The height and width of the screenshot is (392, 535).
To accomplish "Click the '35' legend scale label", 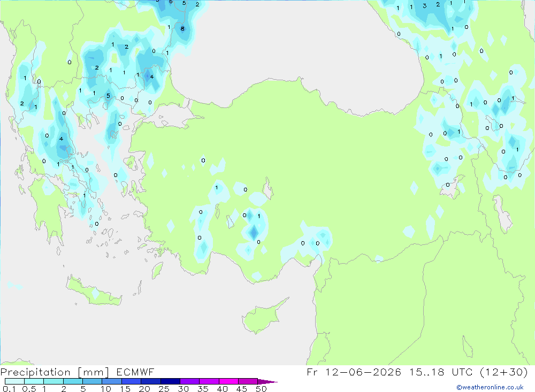I will [x=203, y=389].
